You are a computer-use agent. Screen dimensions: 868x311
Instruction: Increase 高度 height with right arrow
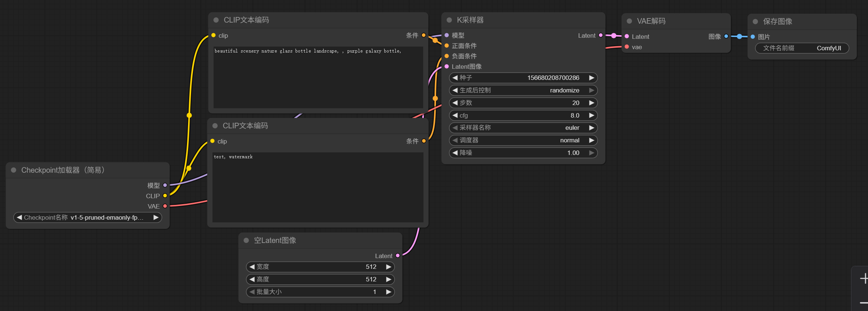pos(388,279)
